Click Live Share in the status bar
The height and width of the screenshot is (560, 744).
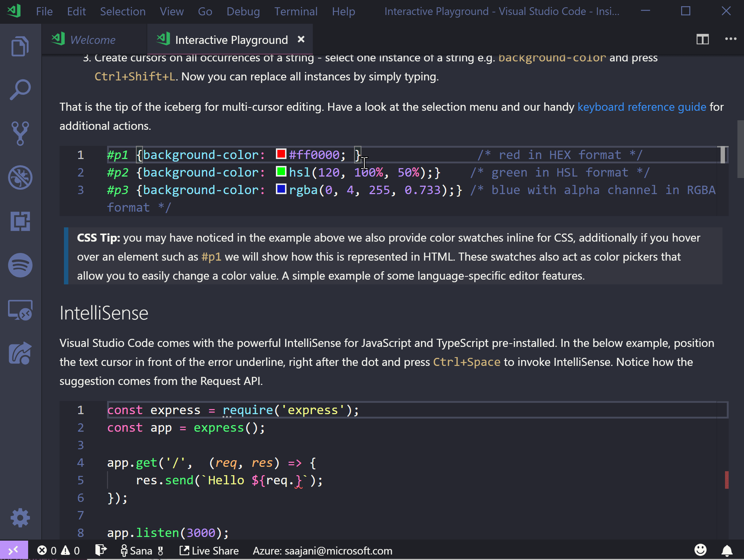pyautogui.click(x=208, y=550)
